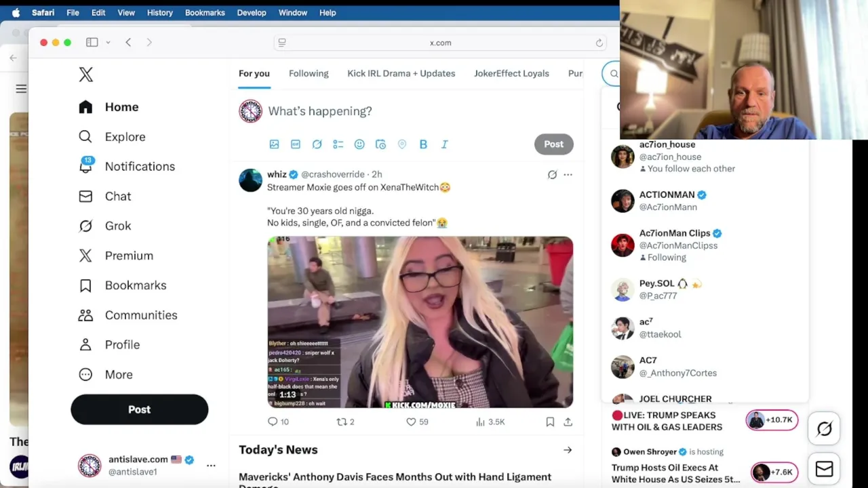Open Messages floating envelope button
Screen dimensions: 868x488
824,469
